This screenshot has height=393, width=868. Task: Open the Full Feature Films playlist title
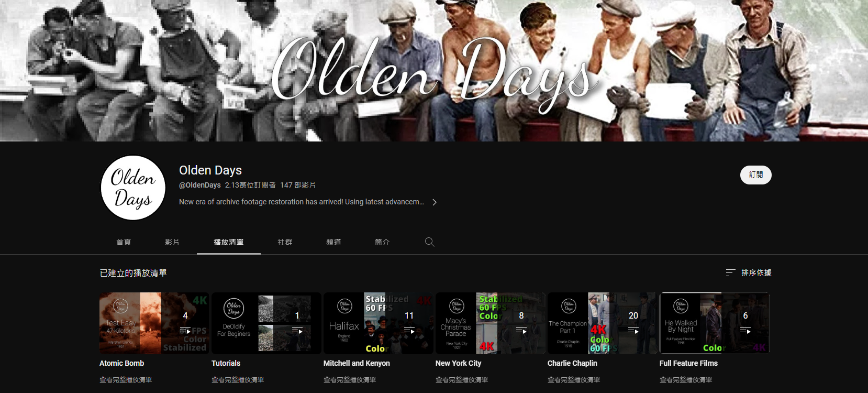(688, 363)
